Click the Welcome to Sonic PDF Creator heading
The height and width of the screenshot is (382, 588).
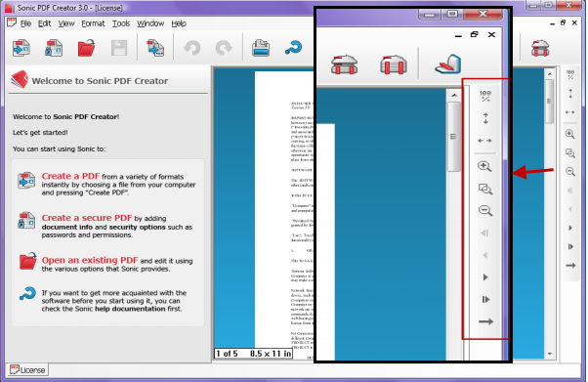pos(100,81)
